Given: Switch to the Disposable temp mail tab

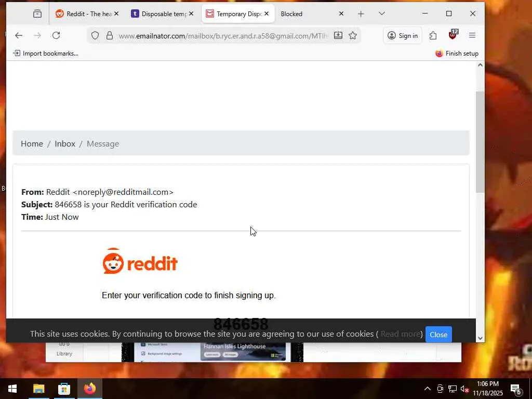Looking at the screenshot, I should pyautogui.click(x=163, y=14).
